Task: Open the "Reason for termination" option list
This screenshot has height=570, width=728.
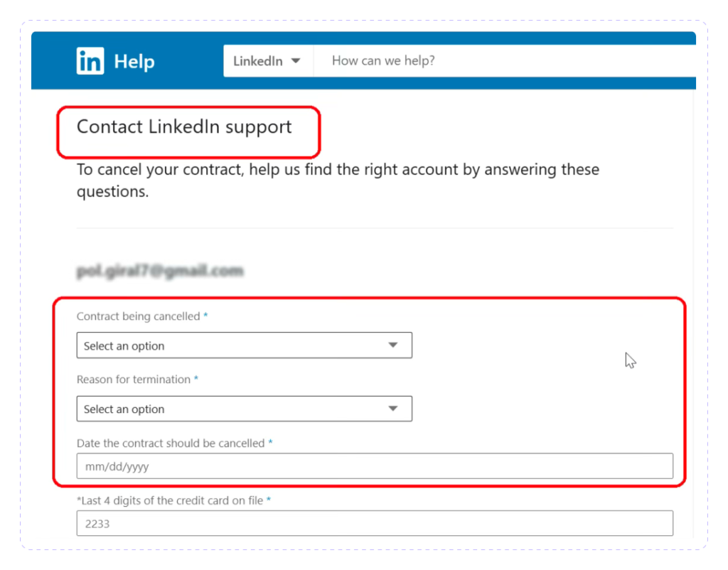Action: 244,409
